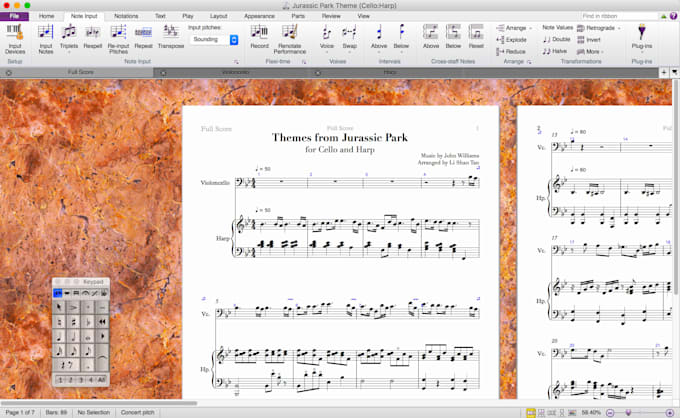Screen dimensions: 680x418
Task: Click the accent mark on Keypad
Action: coord(74,308)
